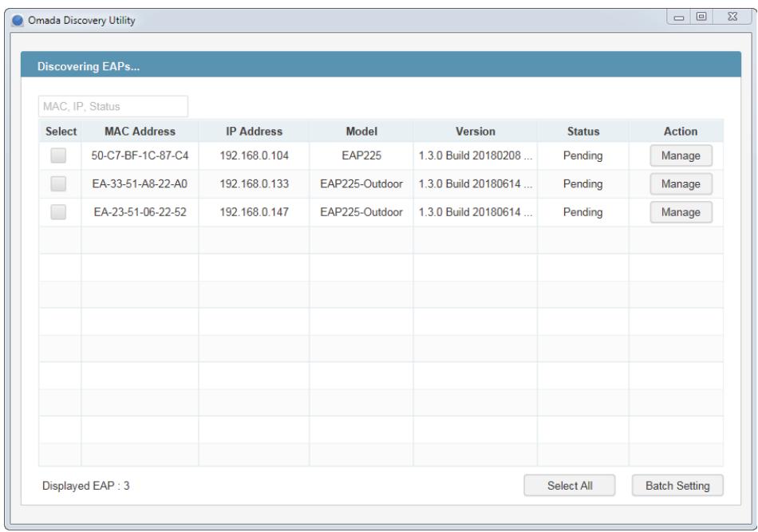
Task: Click Manage for 192.168.0.147
Action: [681, 212]
